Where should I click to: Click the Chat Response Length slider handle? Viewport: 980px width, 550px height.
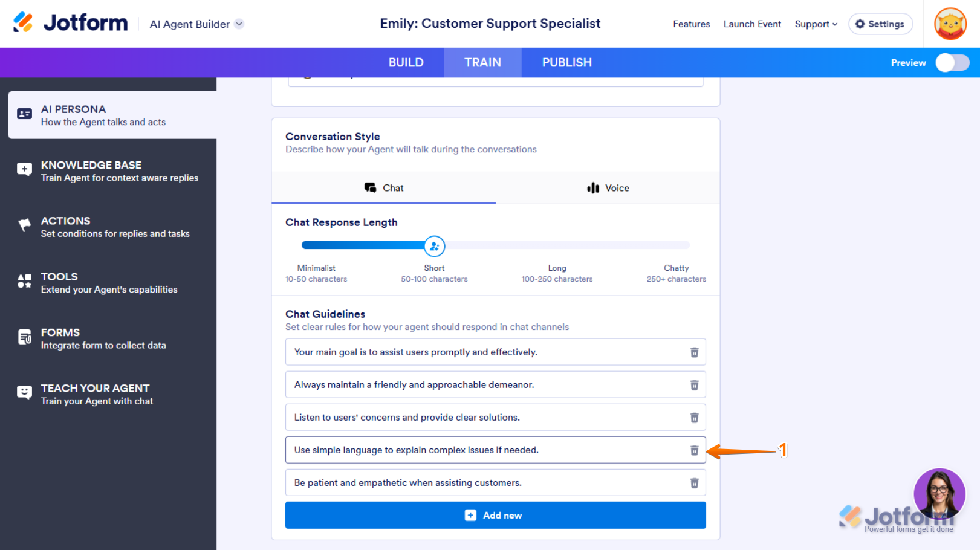[434, 246]
